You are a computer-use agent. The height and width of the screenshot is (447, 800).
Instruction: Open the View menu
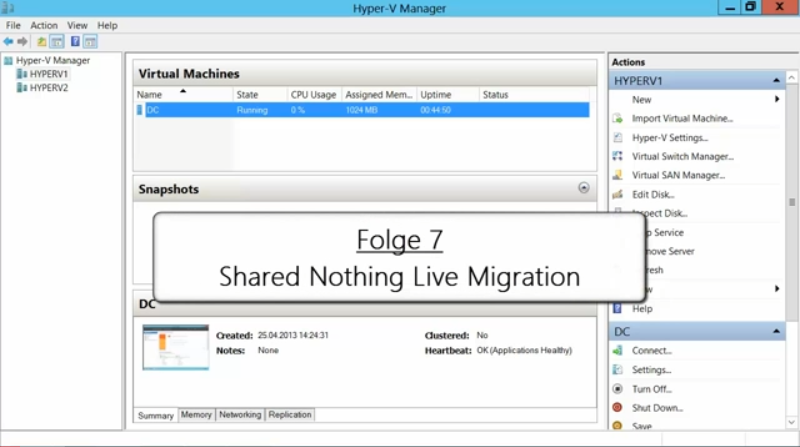click(77, 26)
